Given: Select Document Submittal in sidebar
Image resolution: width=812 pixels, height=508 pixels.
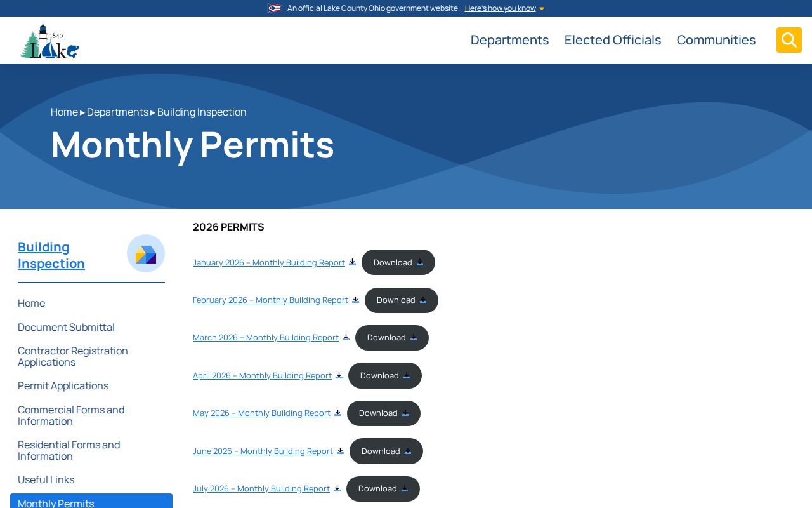Looking at the screenshot, I should pos(66,327).
